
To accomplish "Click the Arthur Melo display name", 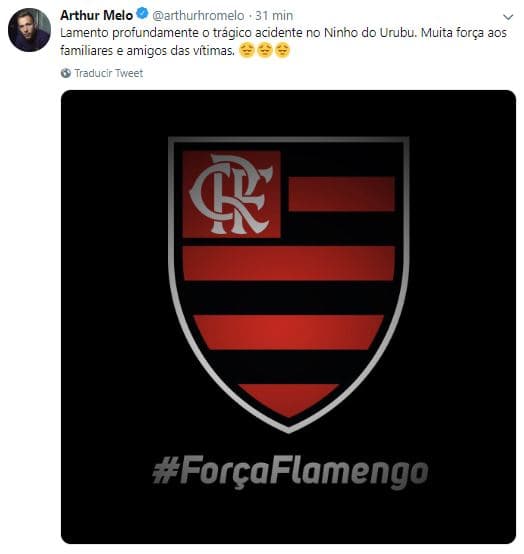I will pos(96,15).
